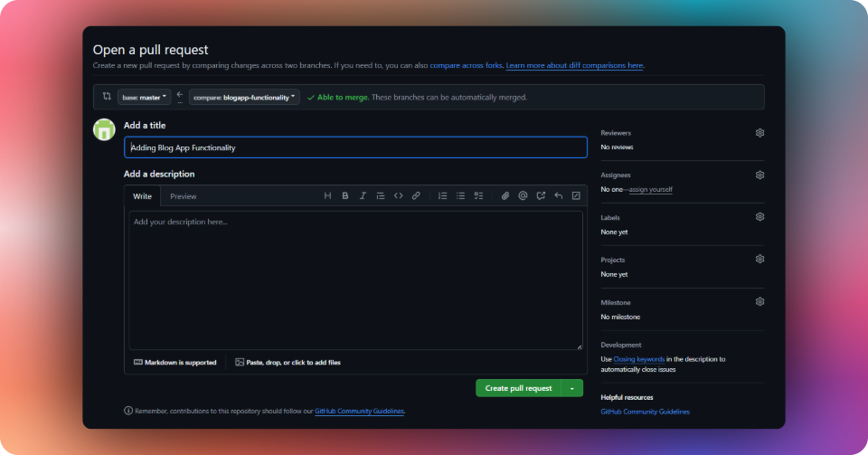Open Learn more about diff comparisons link

coord(574,65)
